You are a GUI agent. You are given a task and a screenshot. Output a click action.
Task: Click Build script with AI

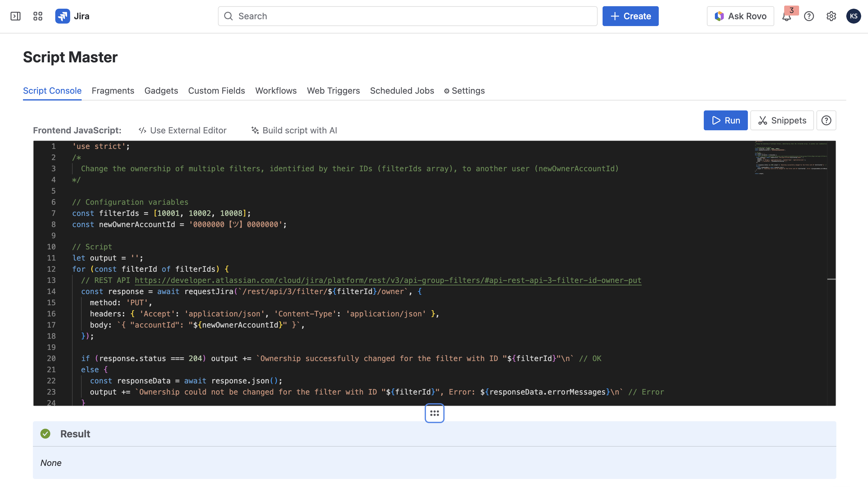click(294, 130)
